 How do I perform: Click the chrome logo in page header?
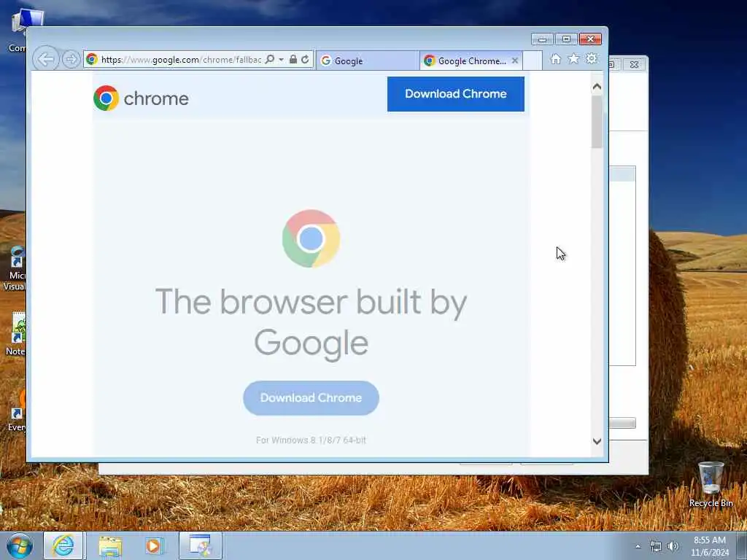(x=141, y=98)
